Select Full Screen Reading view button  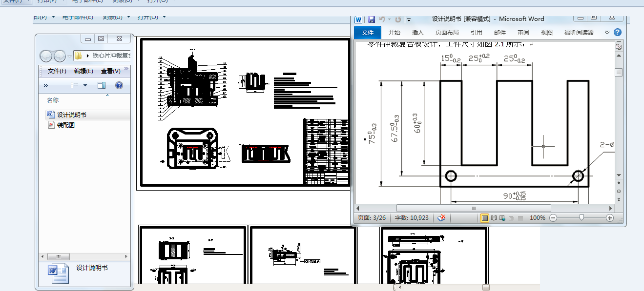pyautogui.click(x=494, y=218)
